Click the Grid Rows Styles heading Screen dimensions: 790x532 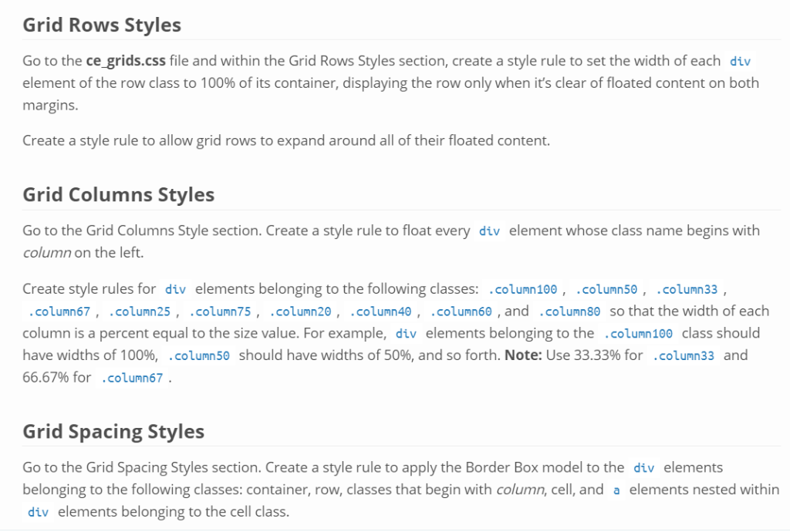(x=102, y=25)
